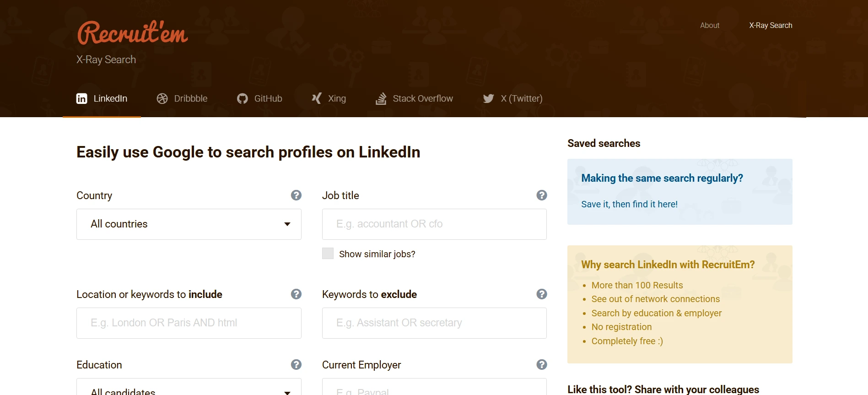Click the Stack Overflow logo icon
Screen dimensions: 868x395
(x=381, y=98)
